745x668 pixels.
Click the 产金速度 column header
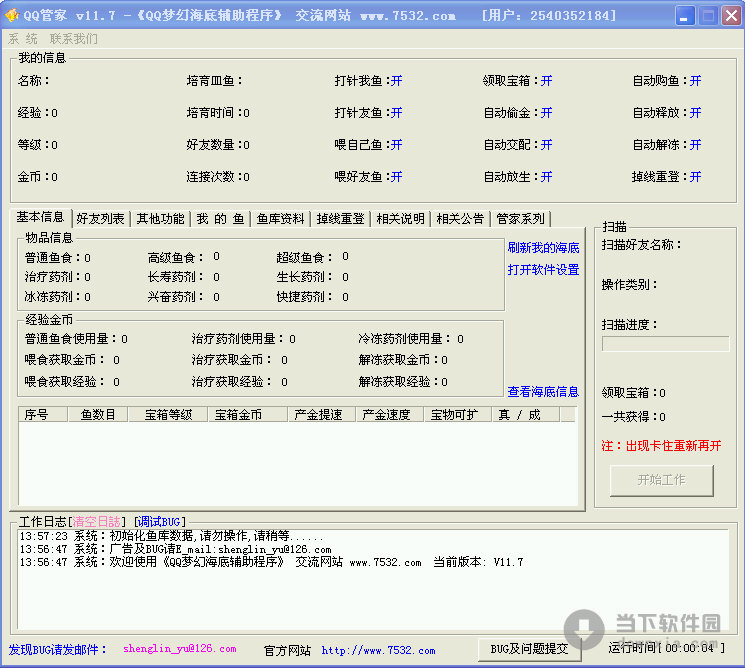390,415
